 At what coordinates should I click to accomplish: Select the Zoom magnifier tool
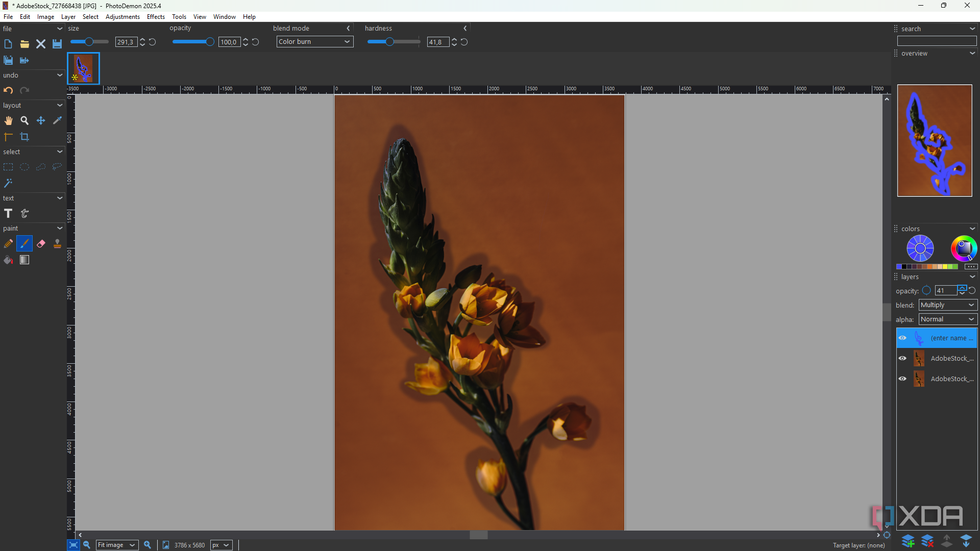tap(24, 120)
